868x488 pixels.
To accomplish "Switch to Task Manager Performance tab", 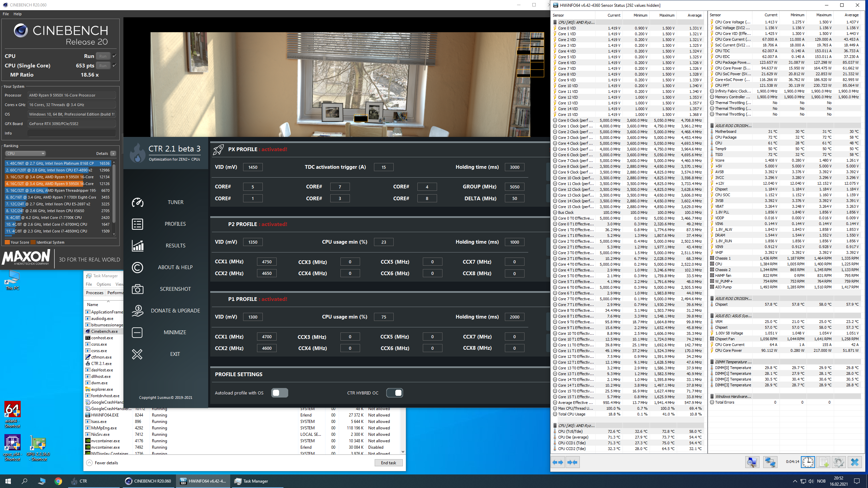I will pos(115,293).
